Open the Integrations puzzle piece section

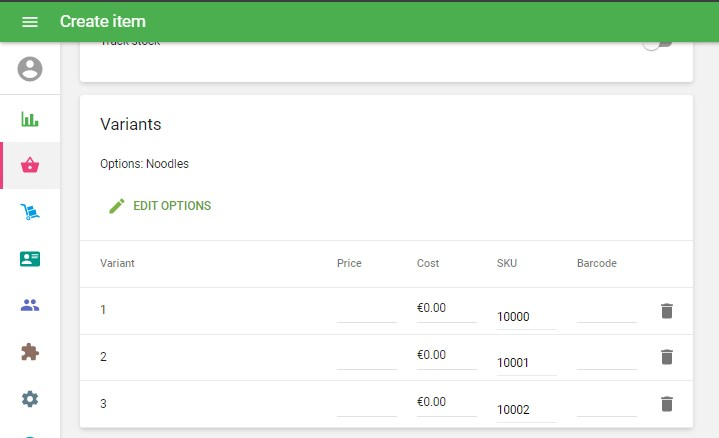[x=30, y=352]
